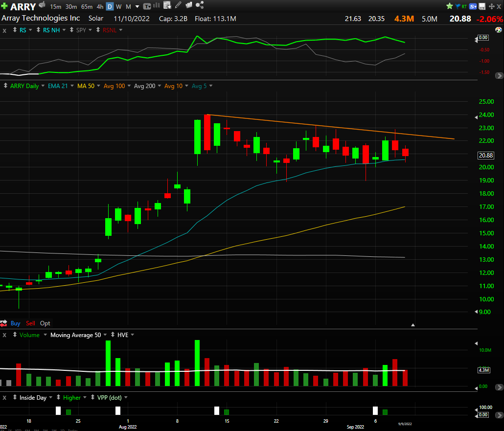This screenshot has height=431, width=504.
Task: Toggle the RT real-time indicator
Action: (464, 6)
